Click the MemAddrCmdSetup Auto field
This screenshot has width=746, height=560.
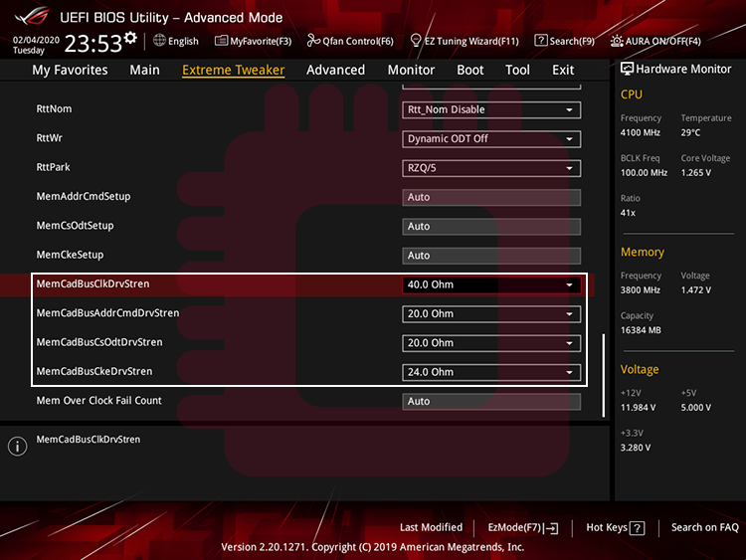pos(492,197)
